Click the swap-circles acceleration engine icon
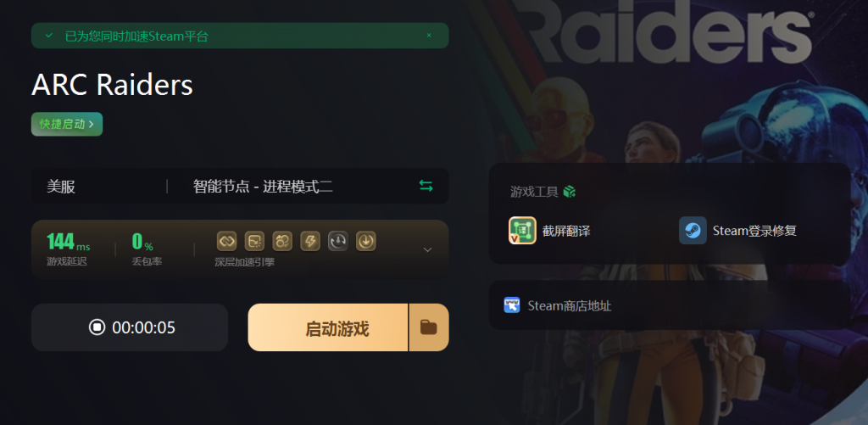 282,241
